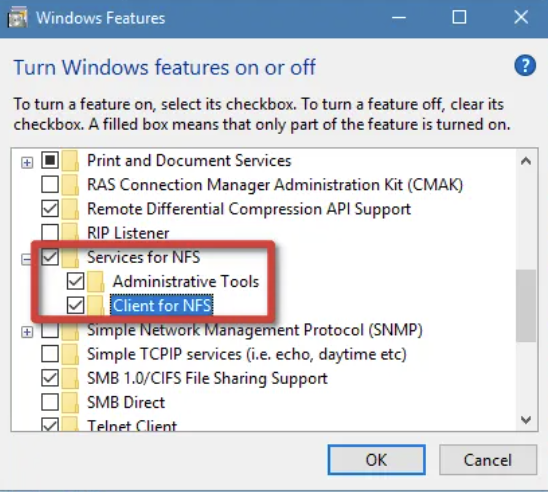Image resolution: width=548 pixels, height=492 pixels.
Task: Collapse the Services for NFS tree node
Action: pos(26,259)
